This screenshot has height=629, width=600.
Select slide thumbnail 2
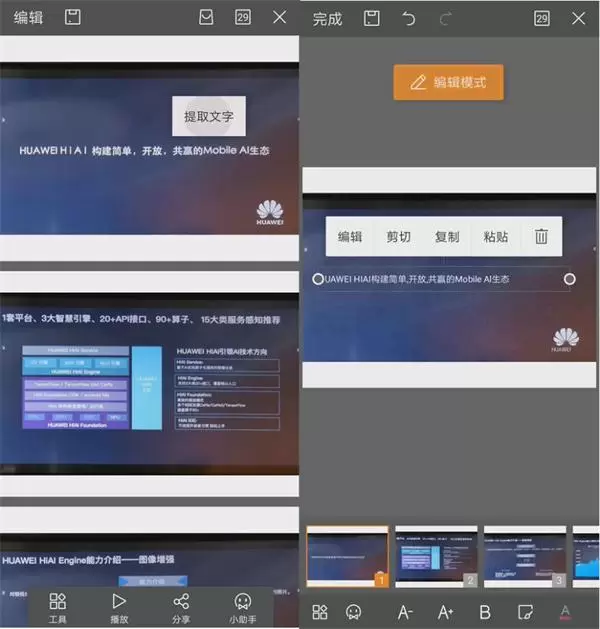[436, 555]
